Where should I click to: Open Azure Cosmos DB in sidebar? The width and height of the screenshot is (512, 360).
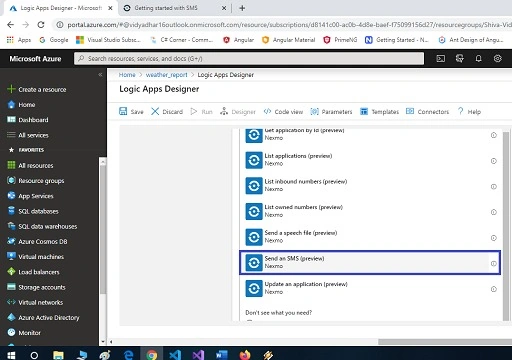tap(37, 241)
